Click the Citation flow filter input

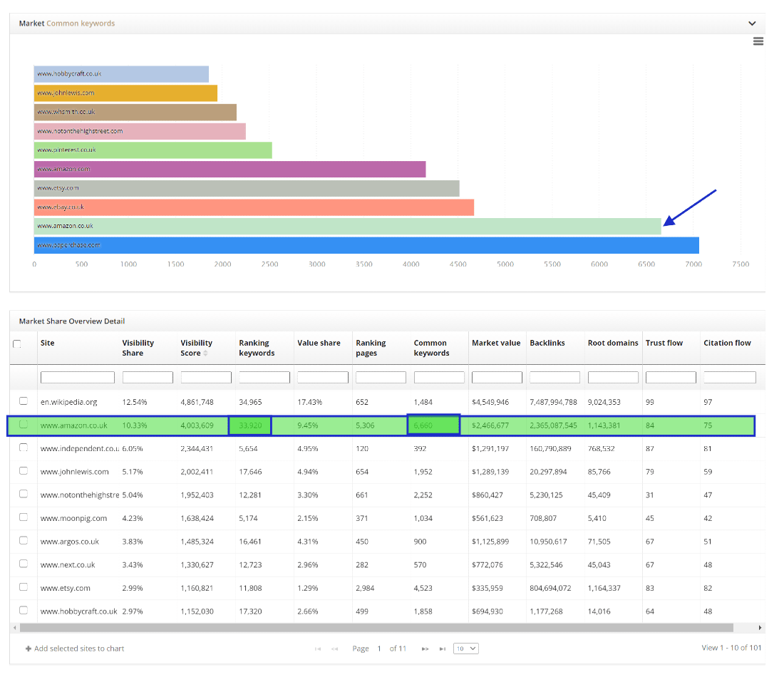pos(730,378)
